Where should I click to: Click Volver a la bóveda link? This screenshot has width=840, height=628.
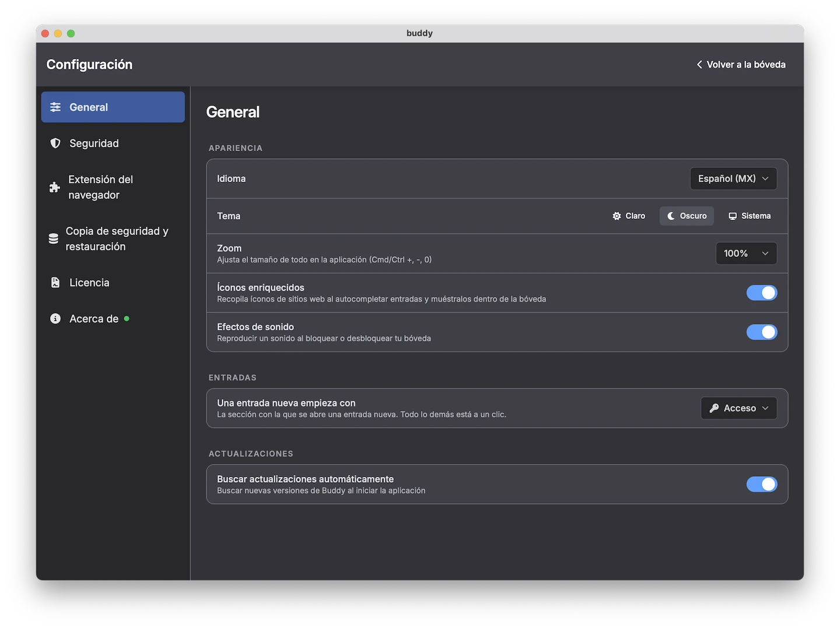[x=741, y=64]
